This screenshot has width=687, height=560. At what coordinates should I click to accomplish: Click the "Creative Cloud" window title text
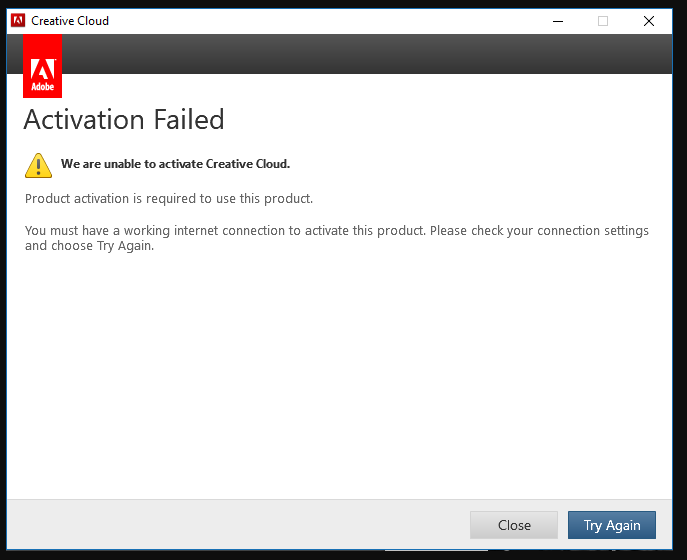70,20
